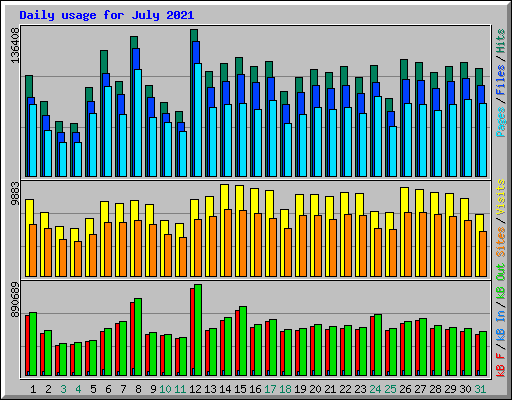Click the 'Files' legend label
This screenshot has width=512, height=400.
tap(501, 80)
